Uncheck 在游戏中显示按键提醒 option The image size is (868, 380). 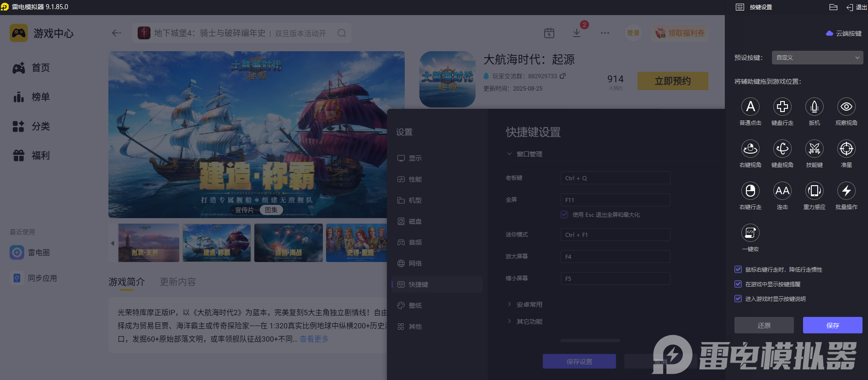tap(738, 284)
